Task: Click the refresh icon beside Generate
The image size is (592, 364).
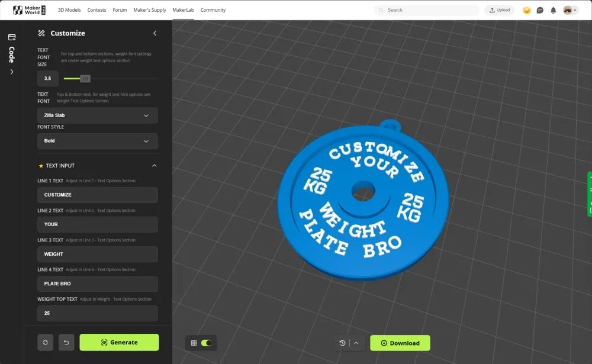Action: pyautogui.click(x=46, y=342)
